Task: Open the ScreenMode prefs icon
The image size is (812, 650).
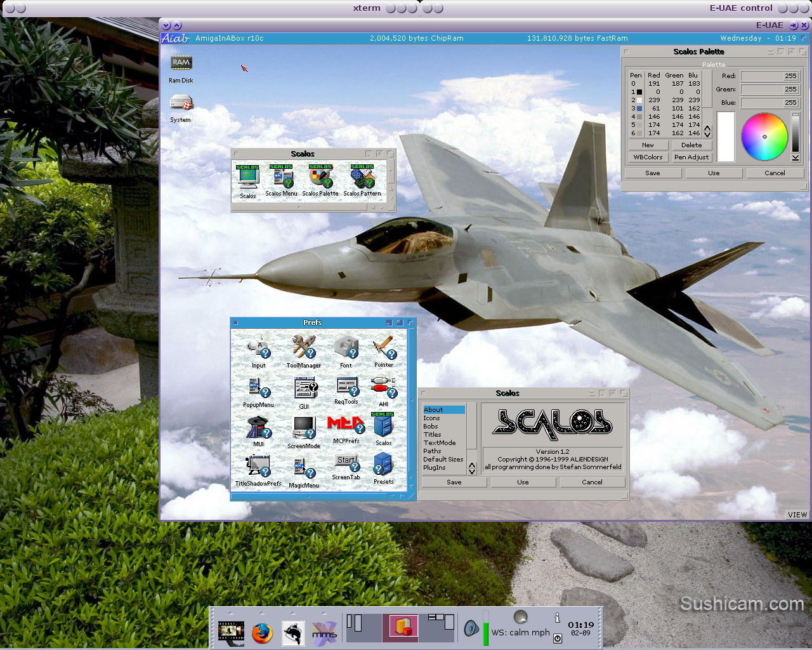Action: [304, 428]
